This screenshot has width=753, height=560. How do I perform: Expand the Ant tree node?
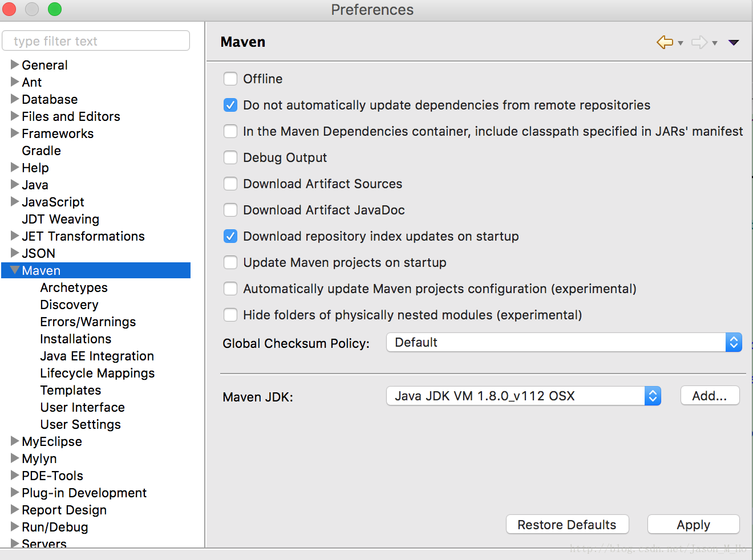point(15,82)
